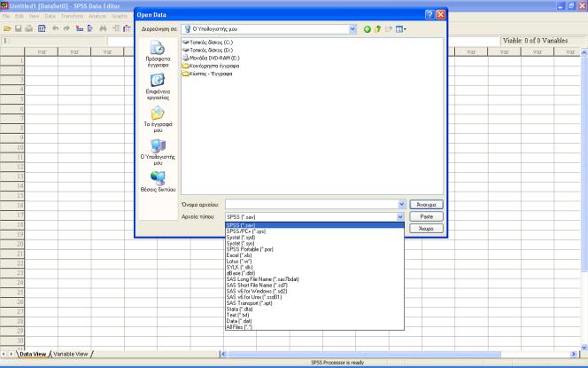The height and width of the screenshot is (368, 588).
Task: Click the Open File folder icon in SPSS toolbar
Action: 7,28
